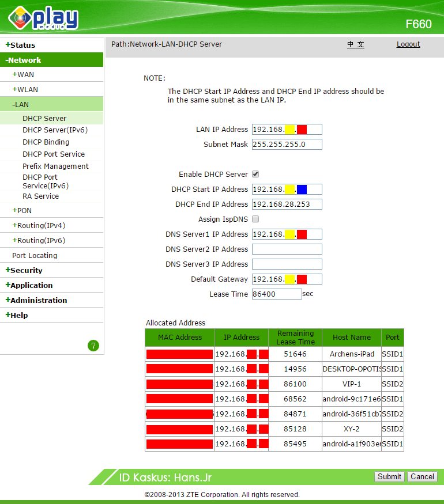The height and width of the screenshot is (504, 444).
Task: Select Prefix Management in sidebar
Action: 55,166
